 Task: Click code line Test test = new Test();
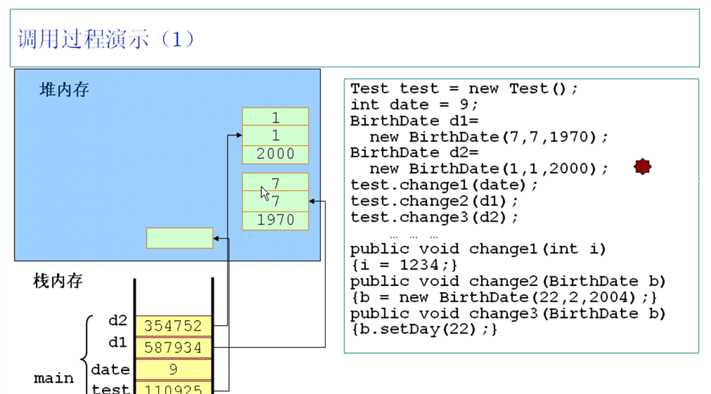pyautogui.click(x=464, y=88)
